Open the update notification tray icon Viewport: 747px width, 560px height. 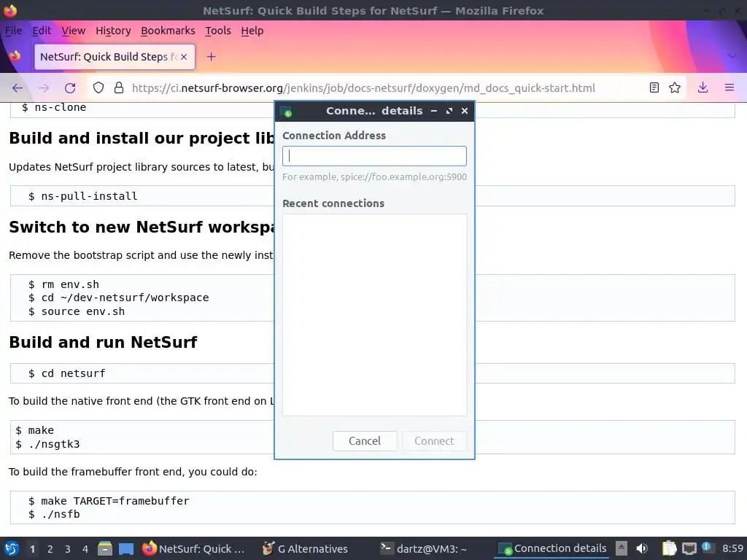(707, 548)
